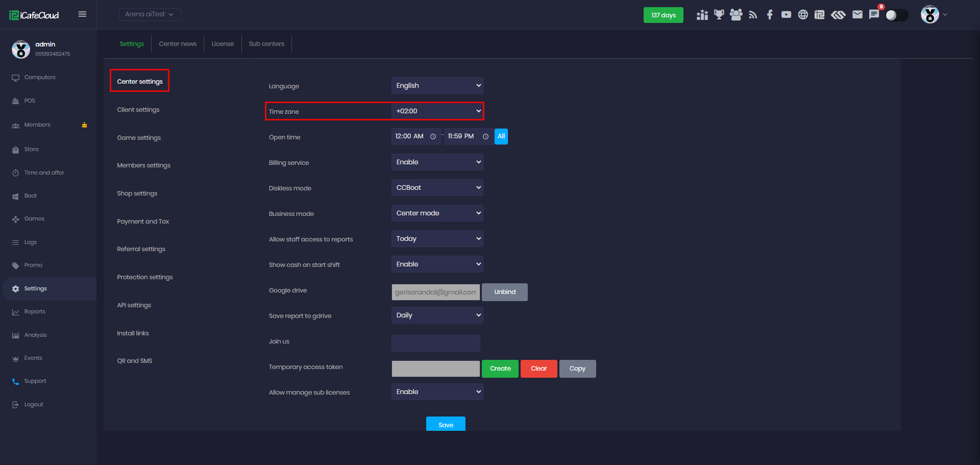Open Shop settings section
980x465 pixels.
(137, 193)
